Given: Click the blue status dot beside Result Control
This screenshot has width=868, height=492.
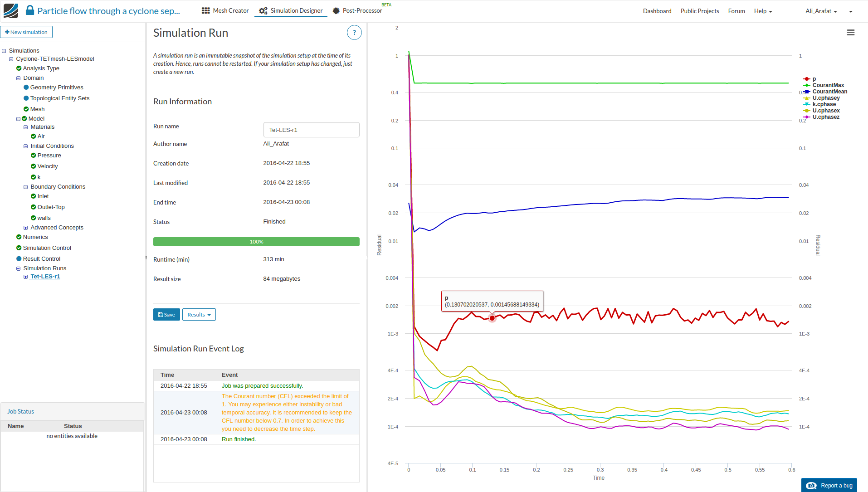Looking at the screenshot, I should pyautogui.click(x=19, y=259).
